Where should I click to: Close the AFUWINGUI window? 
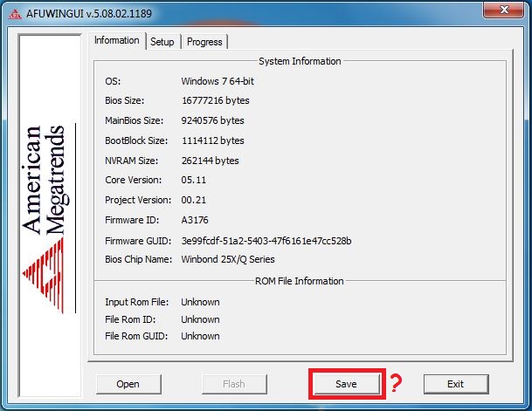[x=504, y=9]
